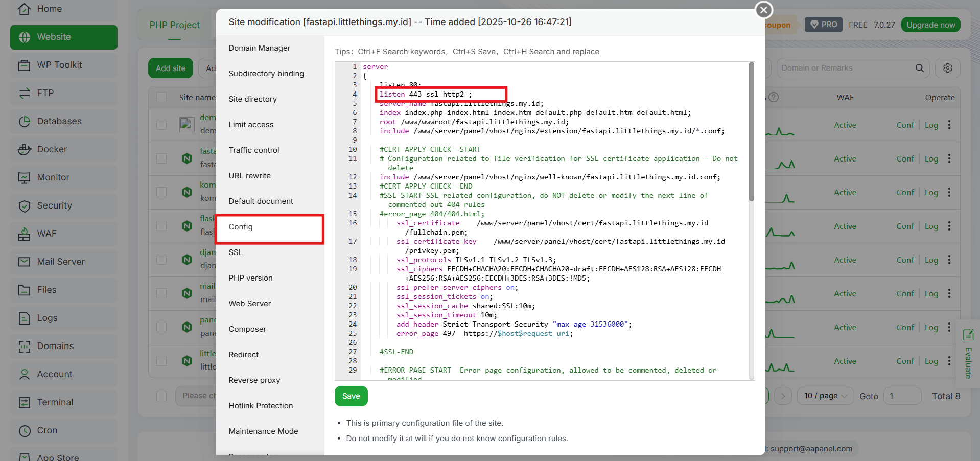
Task: Click the Monitor icon in sidebar
Action: (24, 177)
